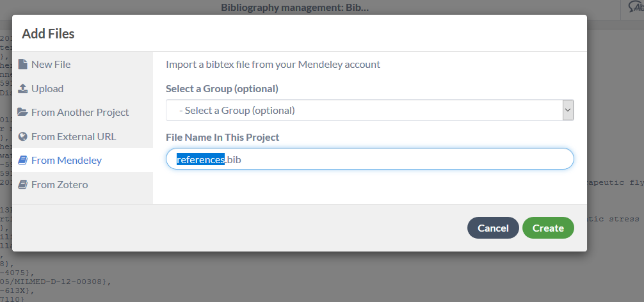Click the dropdown arrow of the group selector
Screen dimensions: 644x302
tap(568, 110)
